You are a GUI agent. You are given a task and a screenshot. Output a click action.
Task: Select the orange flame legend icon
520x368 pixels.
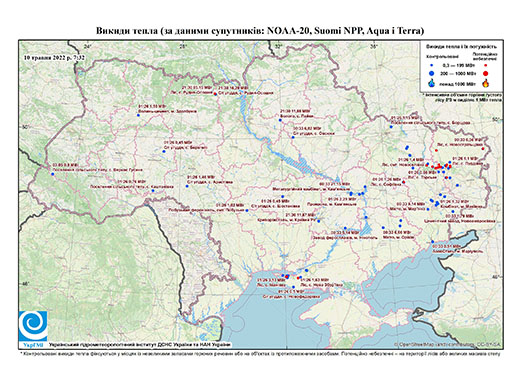click(486, 83)
